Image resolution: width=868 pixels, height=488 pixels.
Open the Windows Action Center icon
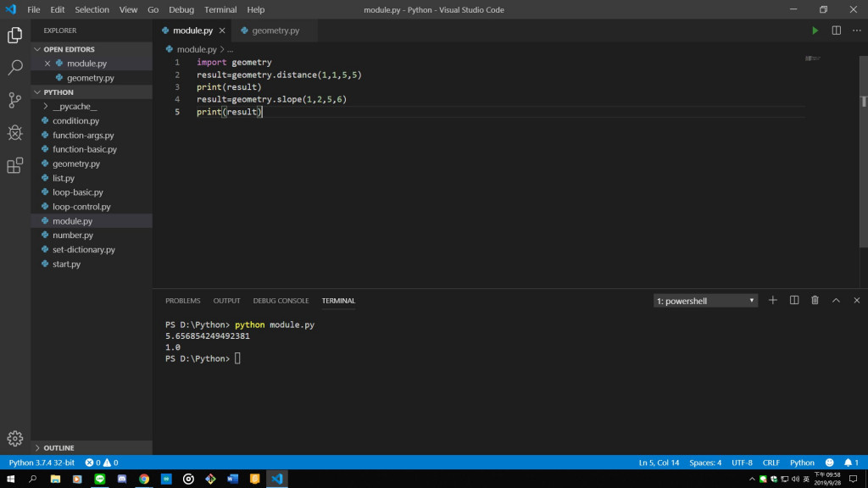(853, 480)
